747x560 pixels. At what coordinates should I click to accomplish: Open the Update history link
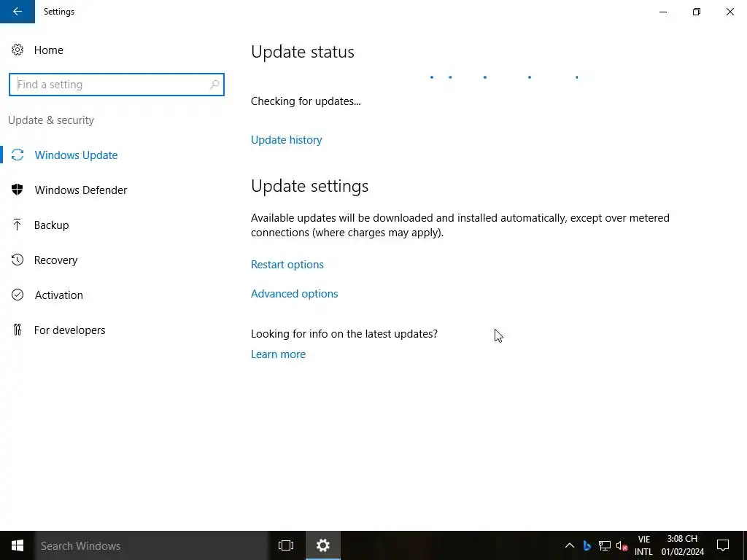click(x=286, y=139)
